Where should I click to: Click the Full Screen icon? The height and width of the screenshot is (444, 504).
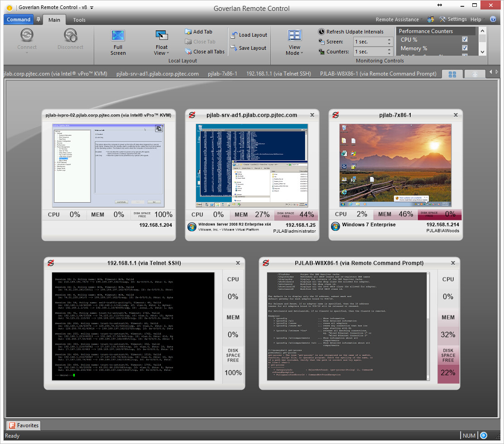pos(118,36)
